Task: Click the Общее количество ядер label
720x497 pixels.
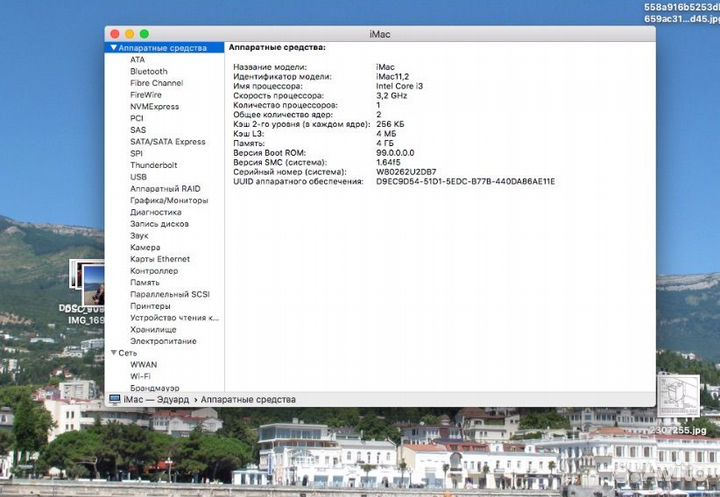Action: [283, 115]
